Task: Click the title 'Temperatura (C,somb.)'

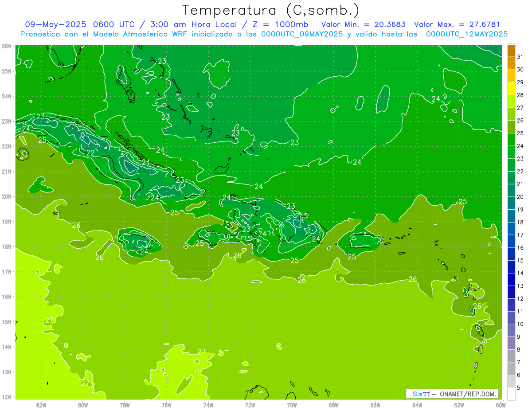Action: [271, 10]
